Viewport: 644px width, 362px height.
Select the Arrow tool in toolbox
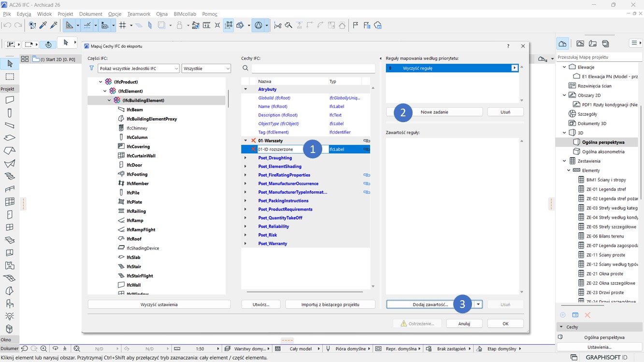[9, 64]
